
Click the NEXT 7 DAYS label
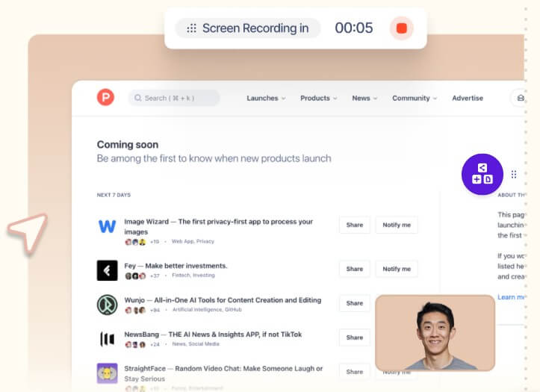114,195
